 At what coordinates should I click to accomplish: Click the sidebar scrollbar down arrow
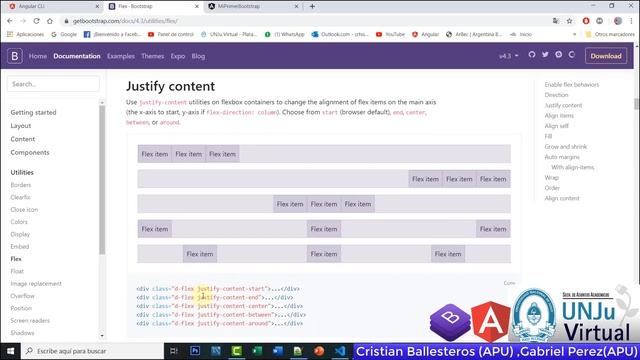point(102,336)
